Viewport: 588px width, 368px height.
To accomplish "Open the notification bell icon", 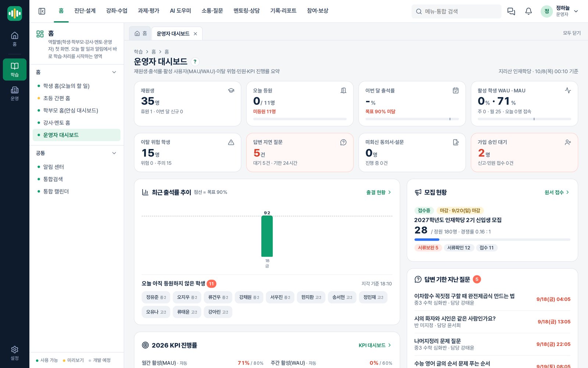I will (528, 11).
